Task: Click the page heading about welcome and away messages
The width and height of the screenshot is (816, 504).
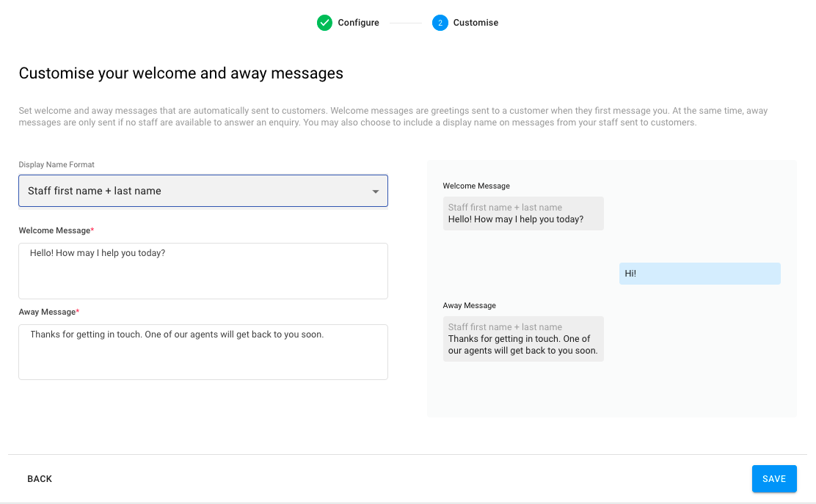Action: coord(181,73)
